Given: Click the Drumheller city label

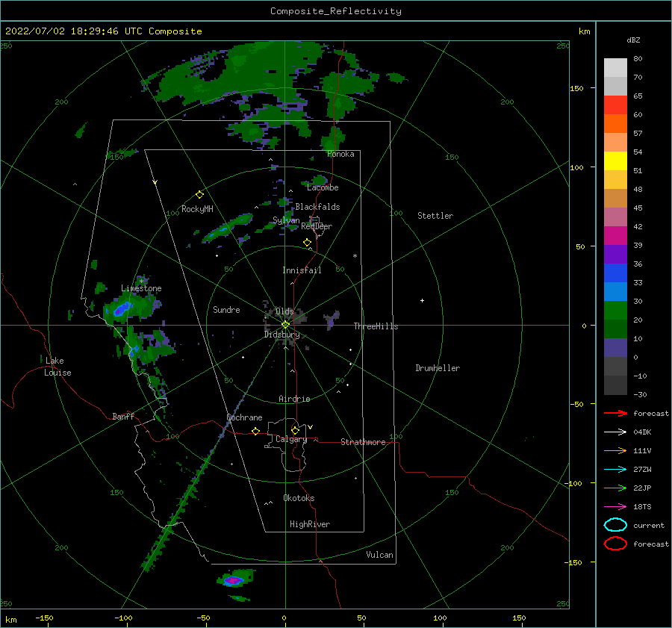Looking at the screenshot, I should point(438,368).
